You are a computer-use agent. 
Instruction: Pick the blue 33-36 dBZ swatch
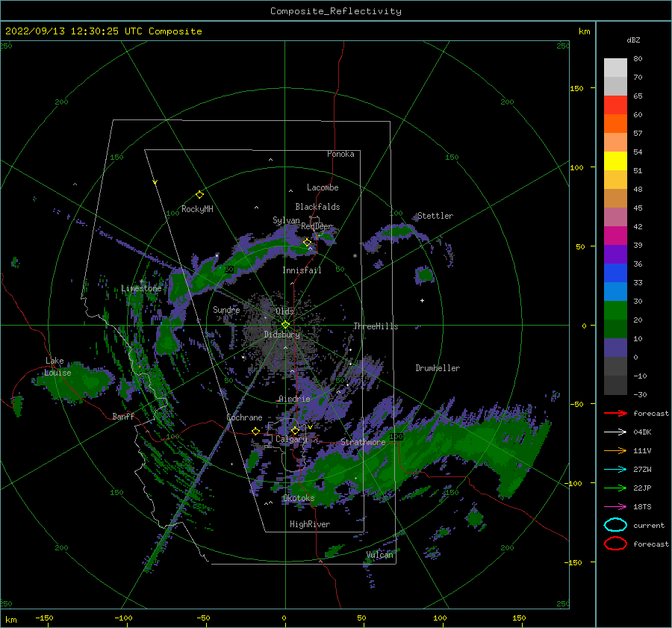(x=615, y=273)
